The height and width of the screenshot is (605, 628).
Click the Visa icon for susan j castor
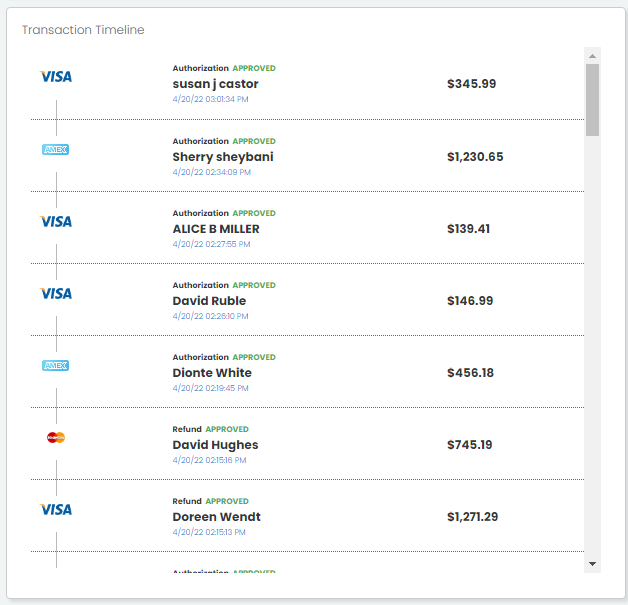(56, 76)
